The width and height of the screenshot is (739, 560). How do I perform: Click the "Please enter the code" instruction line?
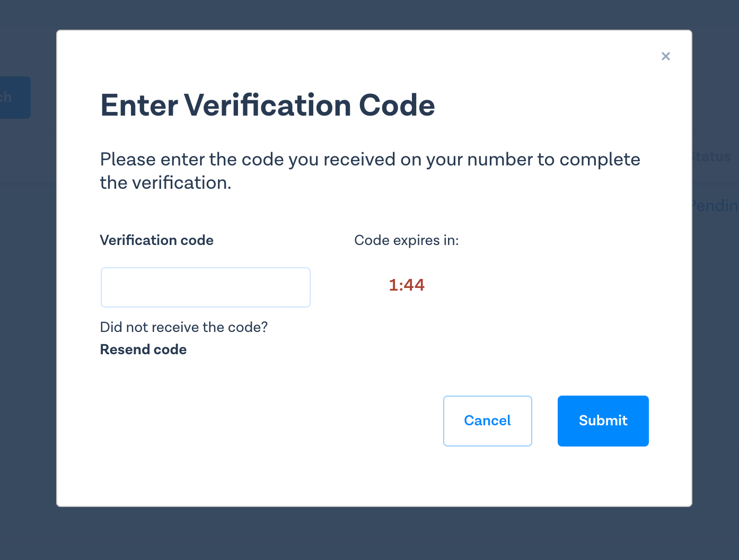pos(369,160)
